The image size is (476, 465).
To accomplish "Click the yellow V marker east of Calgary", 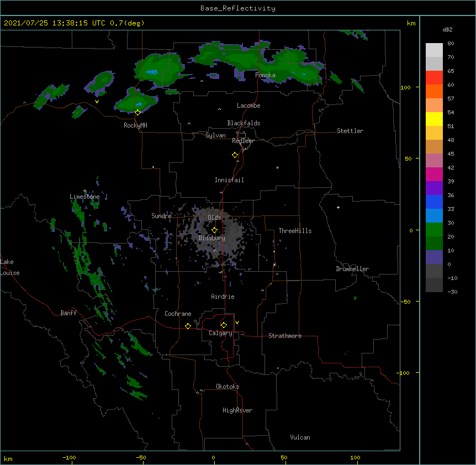I will point(237,323).
